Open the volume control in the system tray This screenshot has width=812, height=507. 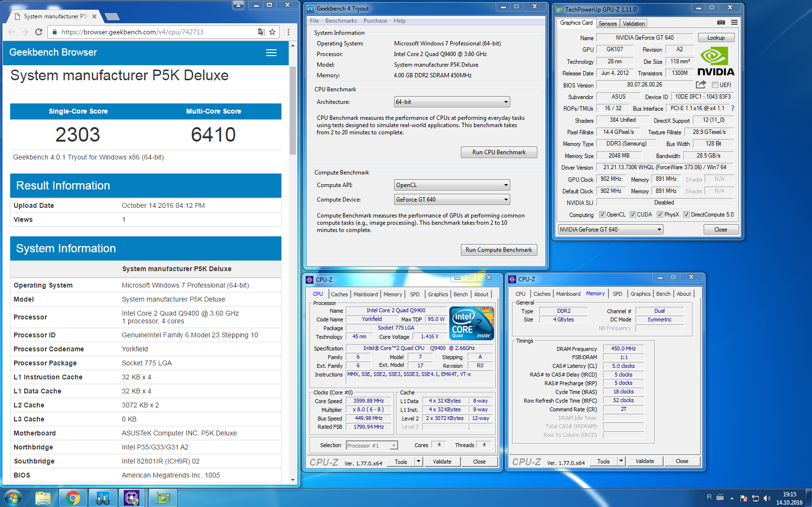pyautogui.click(x=767, y=498)
